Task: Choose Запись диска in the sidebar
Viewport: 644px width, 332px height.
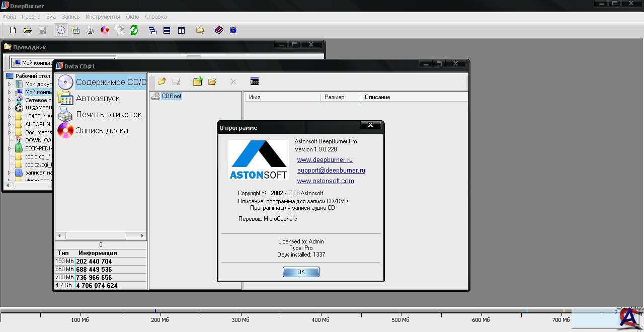Action: tap(101, 130)
